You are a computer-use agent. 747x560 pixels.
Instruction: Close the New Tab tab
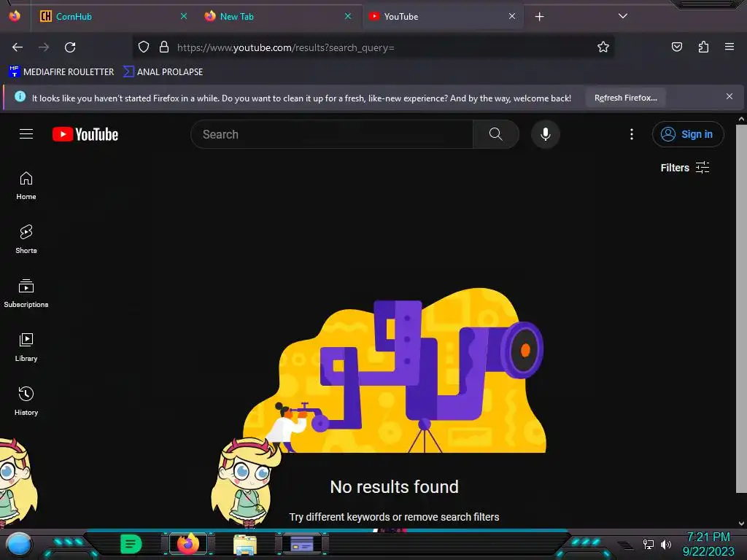(348, 16)
